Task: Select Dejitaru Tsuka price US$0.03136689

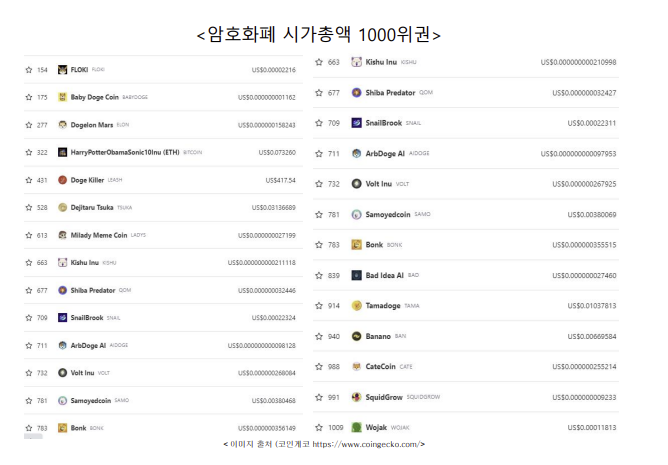Action: pos(274,208)
